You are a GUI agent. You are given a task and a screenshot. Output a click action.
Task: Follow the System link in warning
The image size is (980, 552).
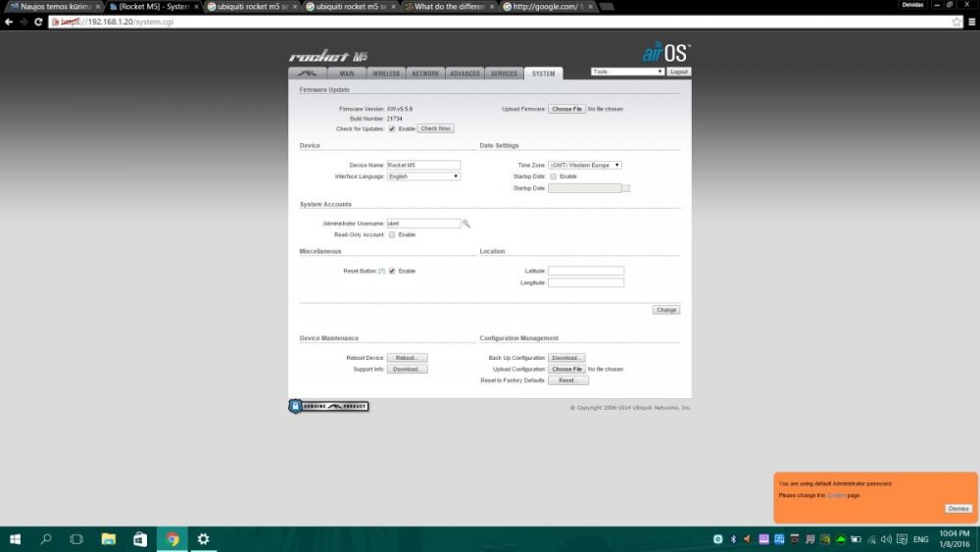pyautogui.click(x=836, y=495)
